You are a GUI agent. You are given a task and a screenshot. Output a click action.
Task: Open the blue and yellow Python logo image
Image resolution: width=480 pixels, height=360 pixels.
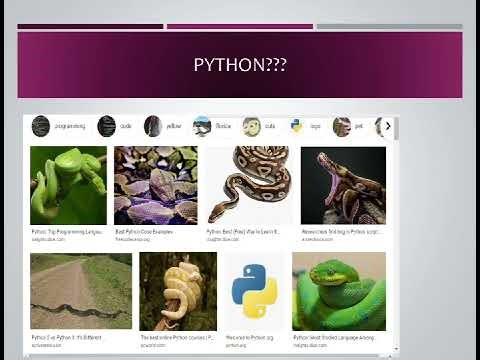(255, 291)
